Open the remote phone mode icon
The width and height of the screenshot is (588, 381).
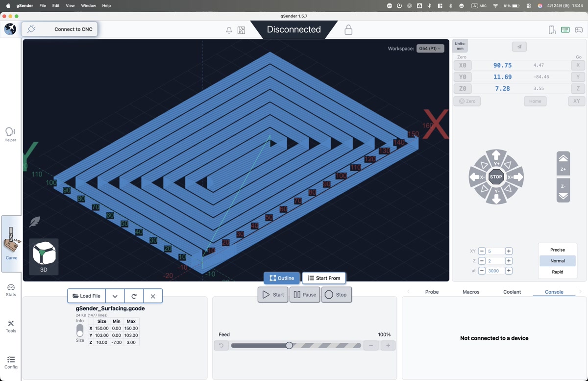click(552, 30)
